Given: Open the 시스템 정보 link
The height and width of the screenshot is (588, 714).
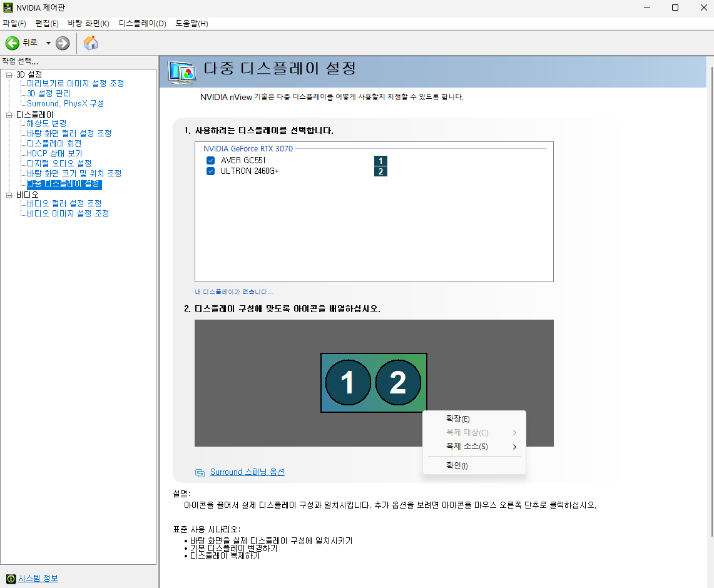Looking at the screenshot, I should tap(38, 579).
